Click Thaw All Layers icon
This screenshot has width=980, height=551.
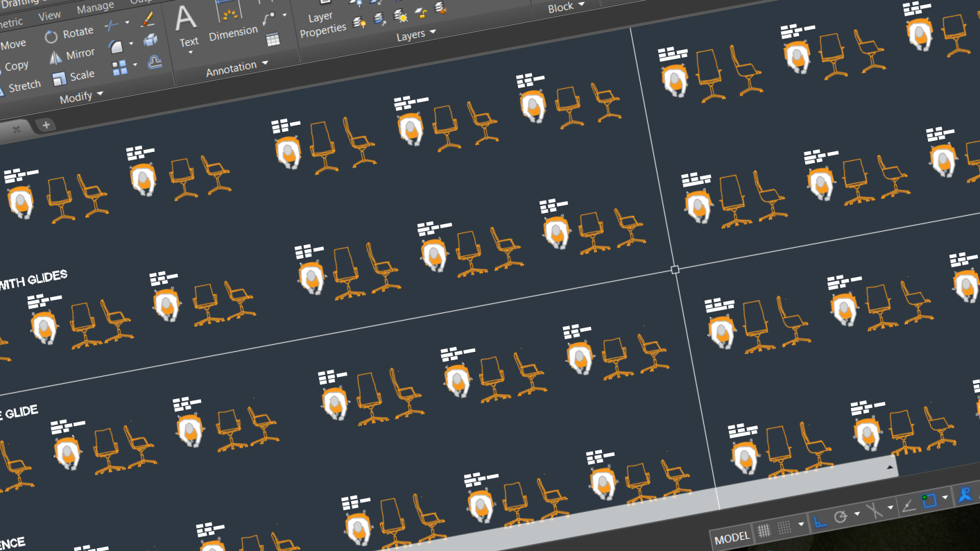tap(400, 16)
